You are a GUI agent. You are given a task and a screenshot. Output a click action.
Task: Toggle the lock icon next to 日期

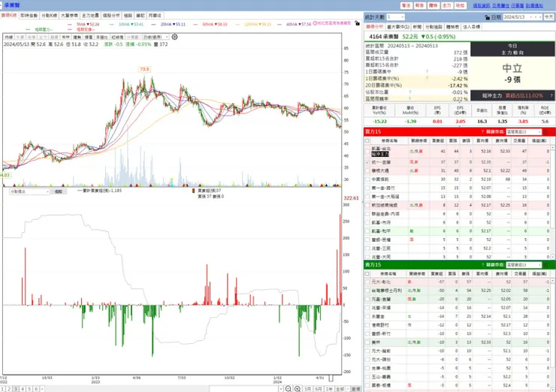(x=487, y=17)
